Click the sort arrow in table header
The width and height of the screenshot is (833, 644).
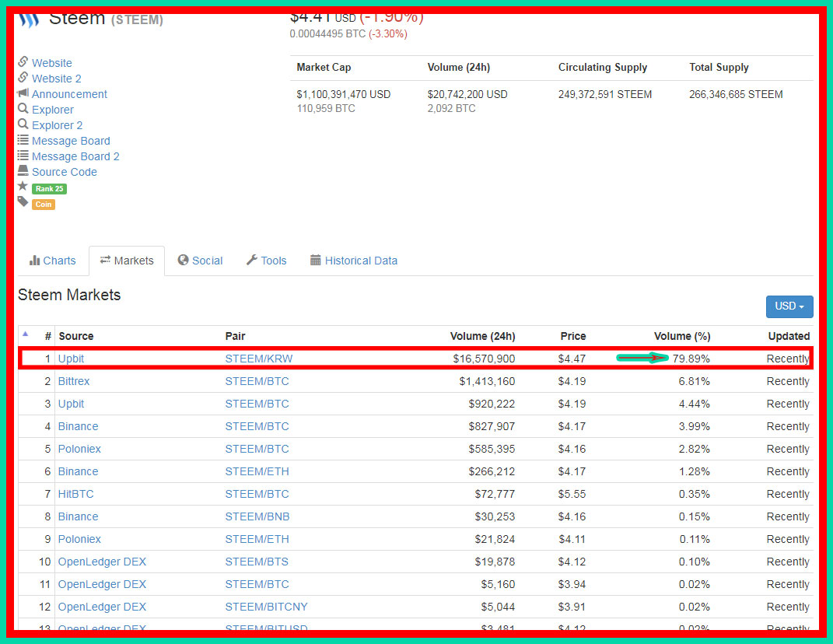(25, 334)
